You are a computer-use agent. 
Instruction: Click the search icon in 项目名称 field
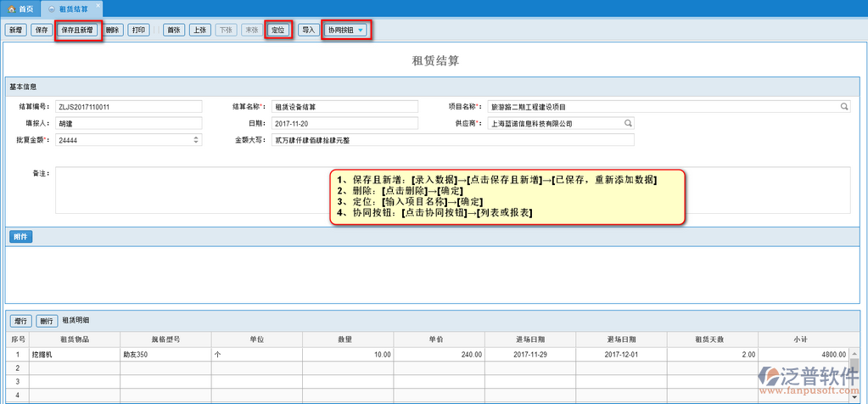(844, 107)
